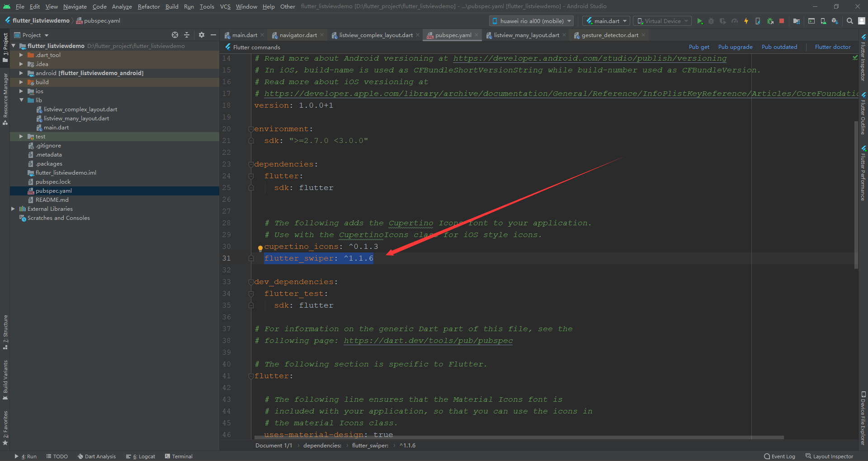Open AVD Manager icon
868x461 pixels.
pos(823,21)
